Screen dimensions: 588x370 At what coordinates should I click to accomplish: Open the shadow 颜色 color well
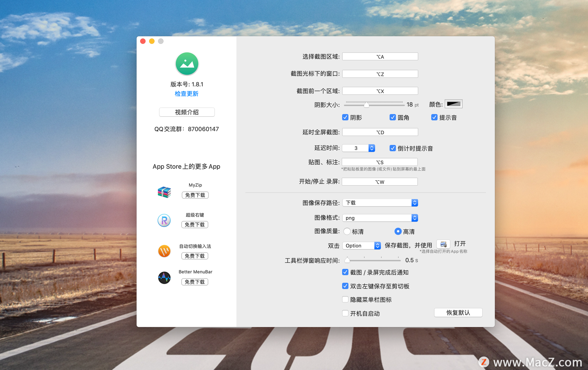[454, 104]
